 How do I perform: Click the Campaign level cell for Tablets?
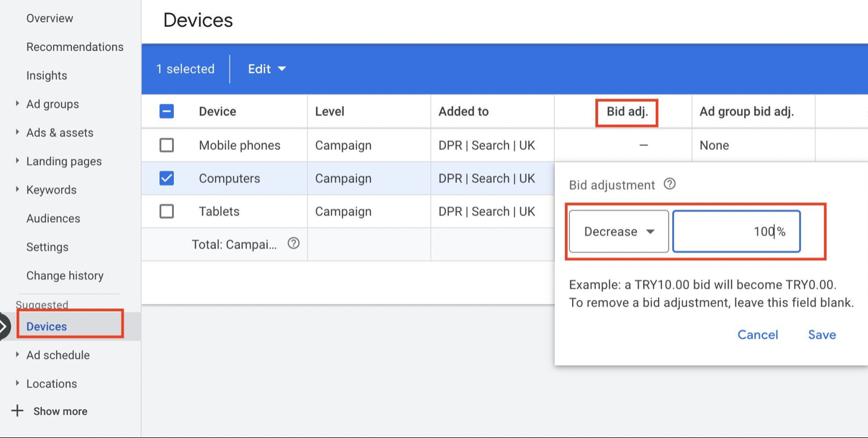click(x=343, y=211)
